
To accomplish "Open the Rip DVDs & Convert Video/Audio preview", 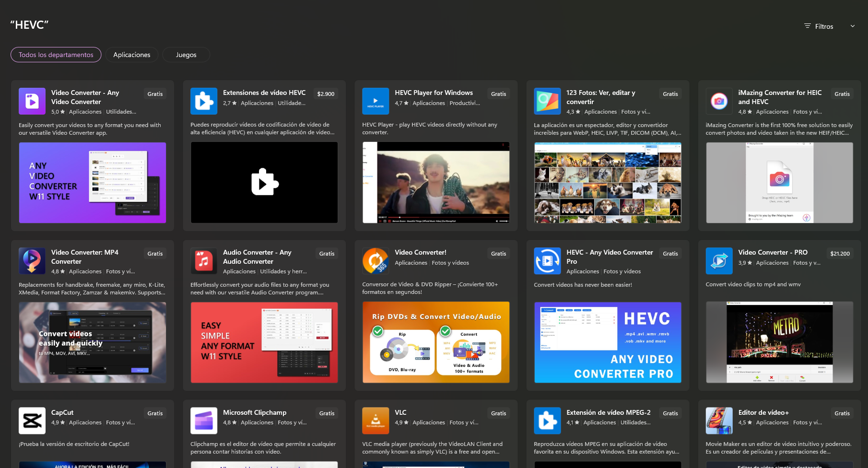I will tap(436, 342).
